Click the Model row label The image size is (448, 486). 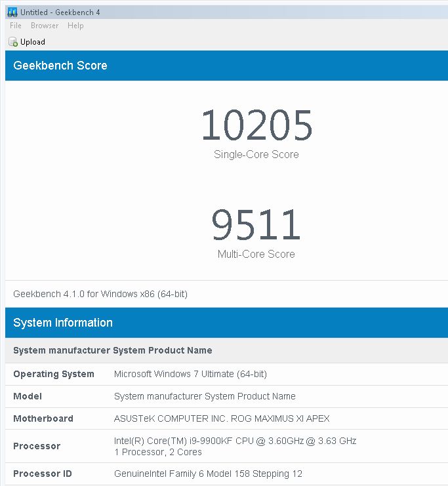point(28,396)
